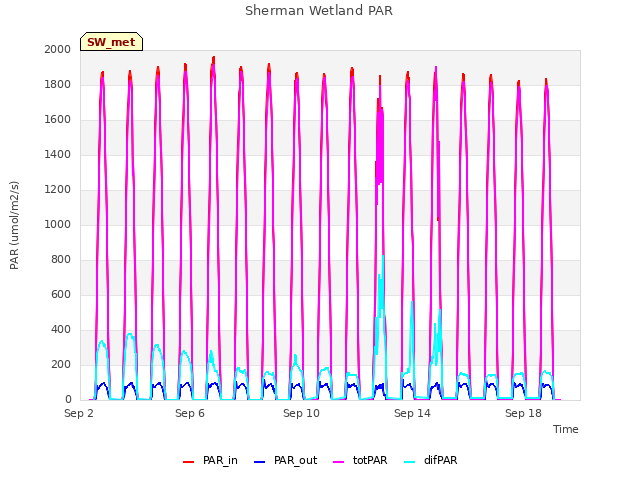This screenshot has width=640, height=480.
Task: Click the y-axis title PAR (umol/m2/s)
Action: pyautogui.click(x=14, y=225)
